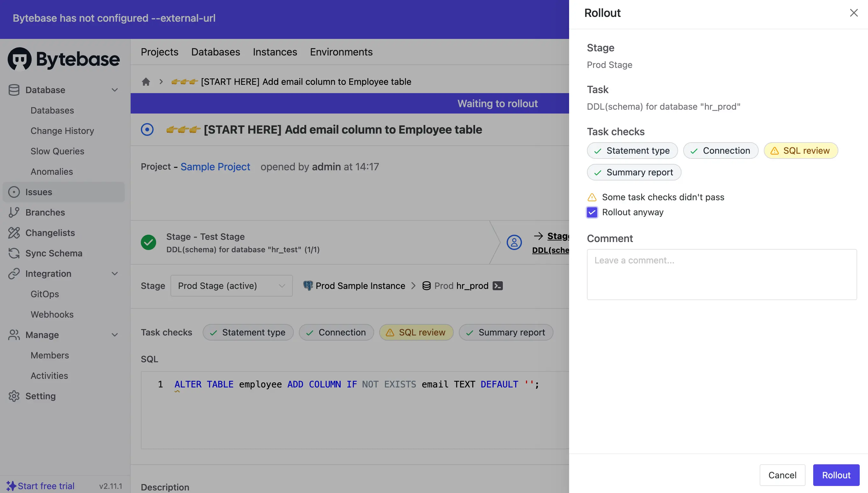Click the PostgreSQL elephant instance icon
This screenshot has width=868, height=493.
pyautogui.click(x=308, y=286)
